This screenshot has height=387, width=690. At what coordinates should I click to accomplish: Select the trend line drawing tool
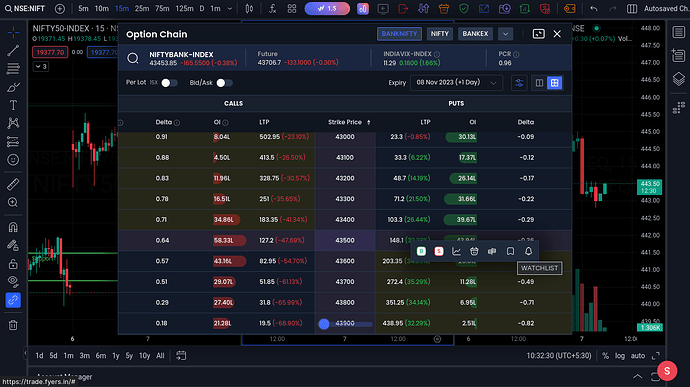pos(13,51)
